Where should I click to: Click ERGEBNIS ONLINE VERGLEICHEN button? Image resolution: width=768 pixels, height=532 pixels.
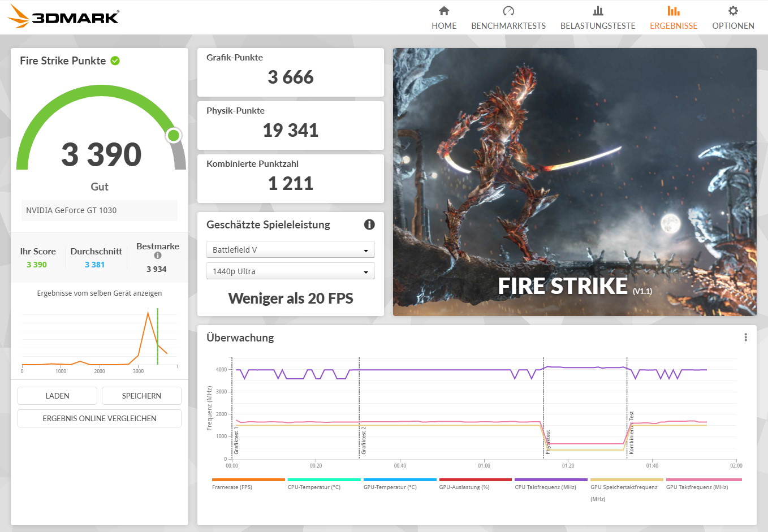[100, 418]
